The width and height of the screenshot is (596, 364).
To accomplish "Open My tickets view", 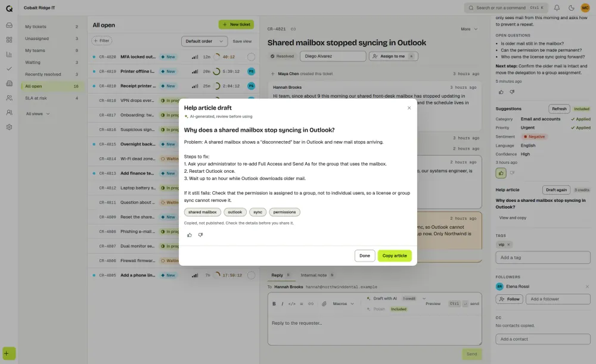I will pyautogui.click(x=51, y=27).
